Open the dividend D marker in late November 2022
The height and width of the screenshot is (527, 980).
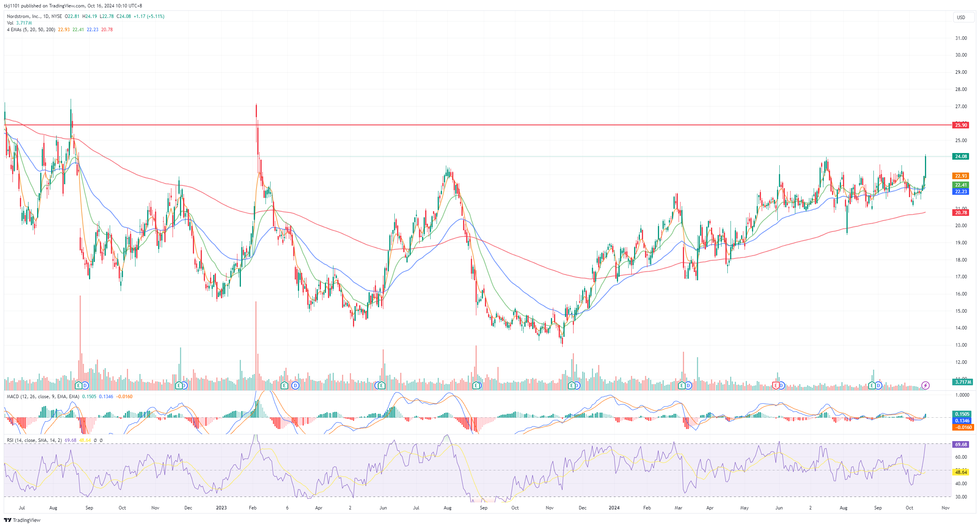click(x=184, y=386)
